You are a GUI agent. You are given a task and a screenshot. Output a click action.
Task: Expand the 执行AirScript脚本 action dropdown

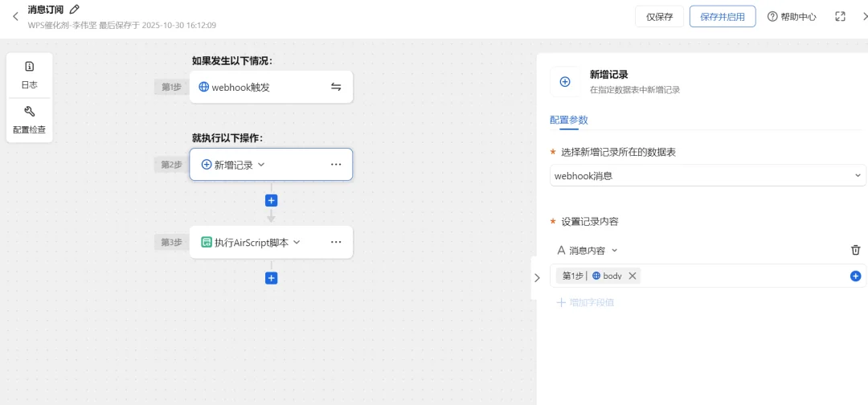click(296, 242)
